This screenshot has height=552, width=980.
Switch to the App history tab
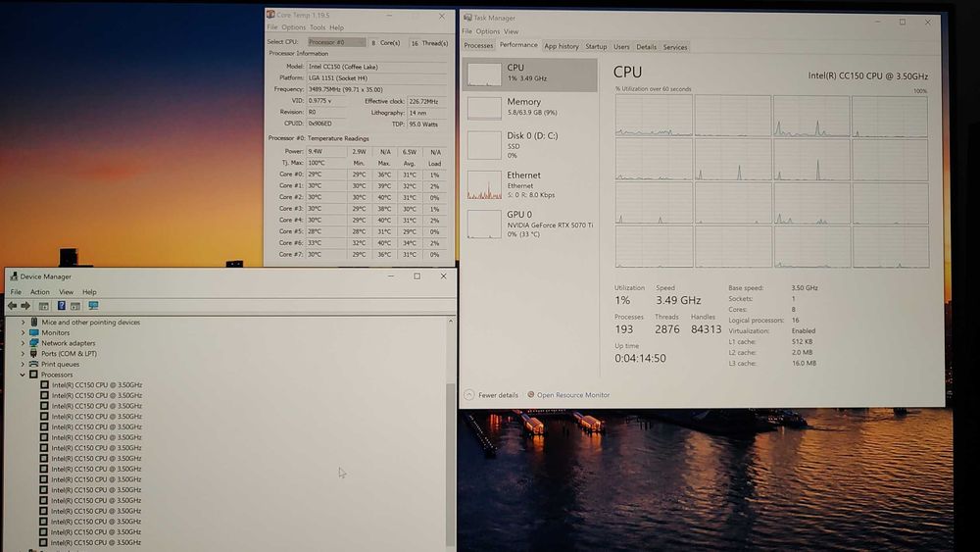click(x=562, y=46)
